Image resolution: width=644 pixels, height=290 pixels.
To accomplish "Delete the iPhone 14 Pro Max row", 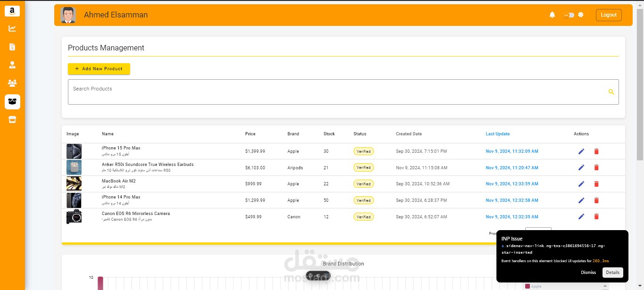I will tap(596, 200).
